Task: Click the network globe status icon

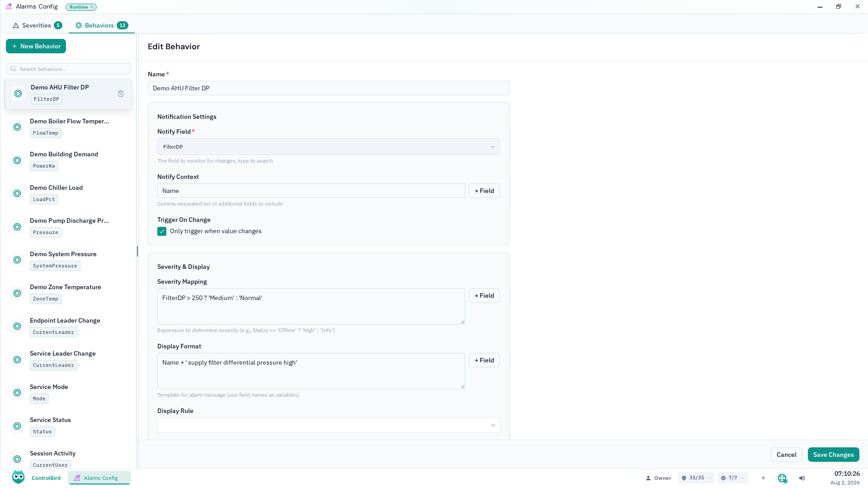Action: pyautogui.click(x=782, y=478)
